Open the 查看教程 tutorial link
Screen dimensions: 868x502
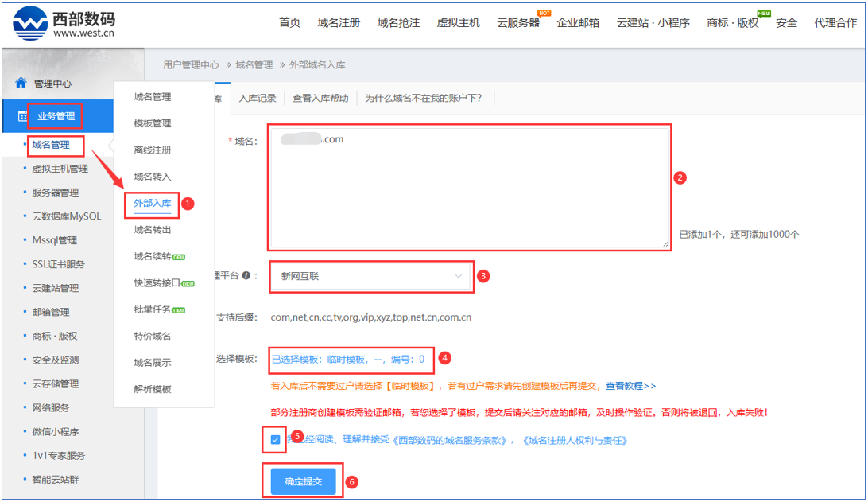coord(630,386)
